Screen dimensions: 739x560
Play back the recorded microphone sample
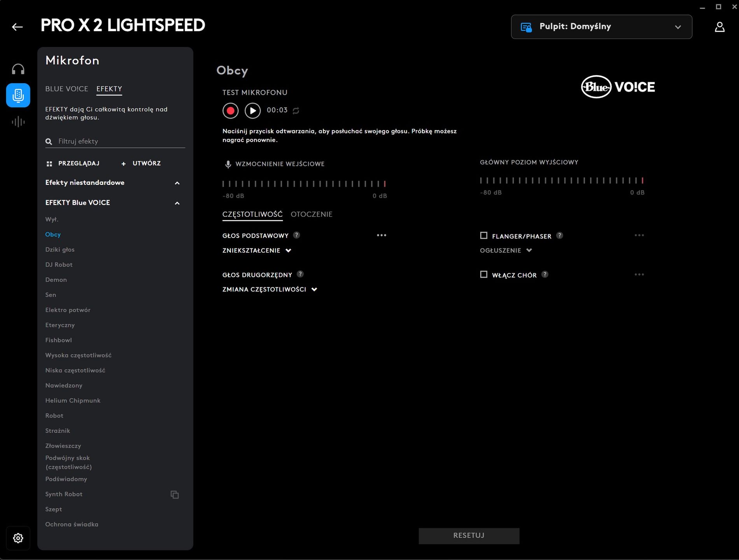click(x=252, y=111)
